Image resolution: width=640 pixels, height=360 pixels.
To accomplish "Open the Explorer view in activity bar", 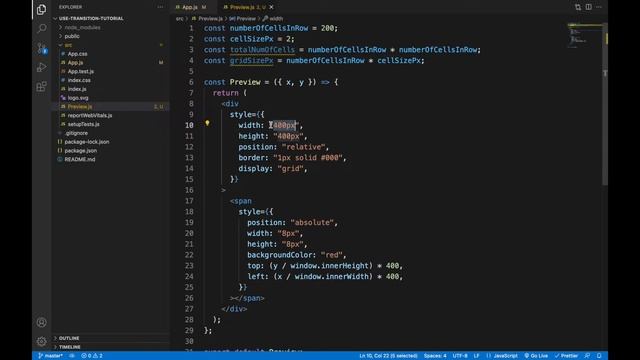I will pyautogui.click(x=41, y=9).
